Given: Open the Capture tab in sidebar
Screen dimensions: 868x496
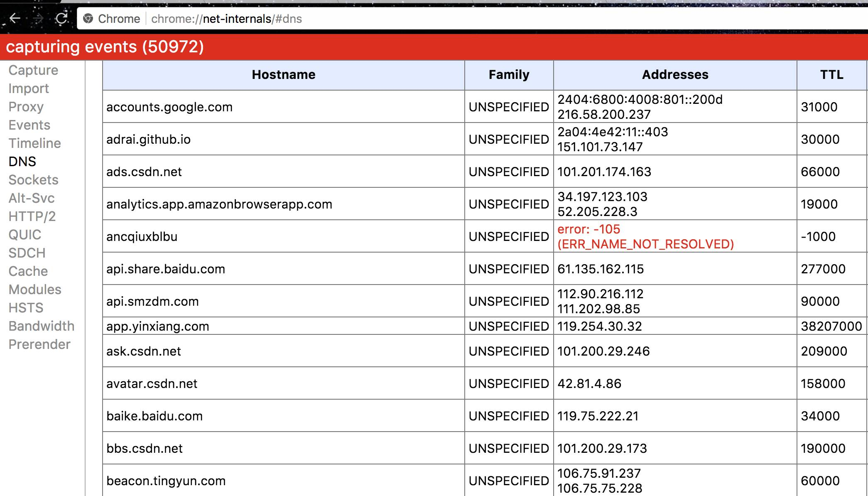Looking at the screenshot, I should pyautogui.click(x=33, y=70).
